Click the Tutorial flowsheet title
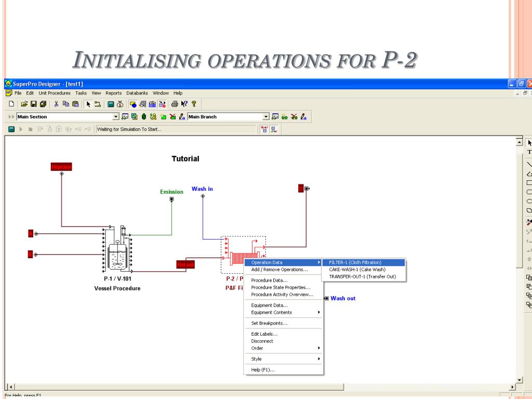Screen dimensions: 532x399 [185, 159]
